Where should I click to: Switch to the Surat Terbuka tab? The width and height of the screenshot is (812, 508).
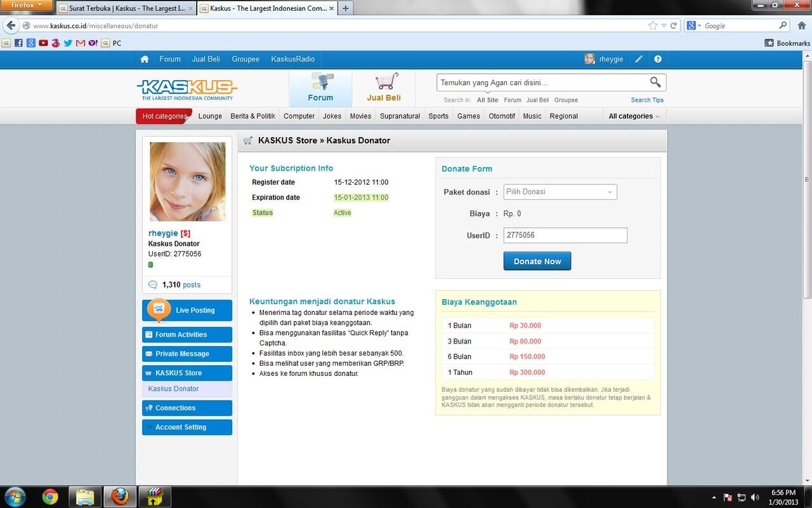tap(126, 9)
